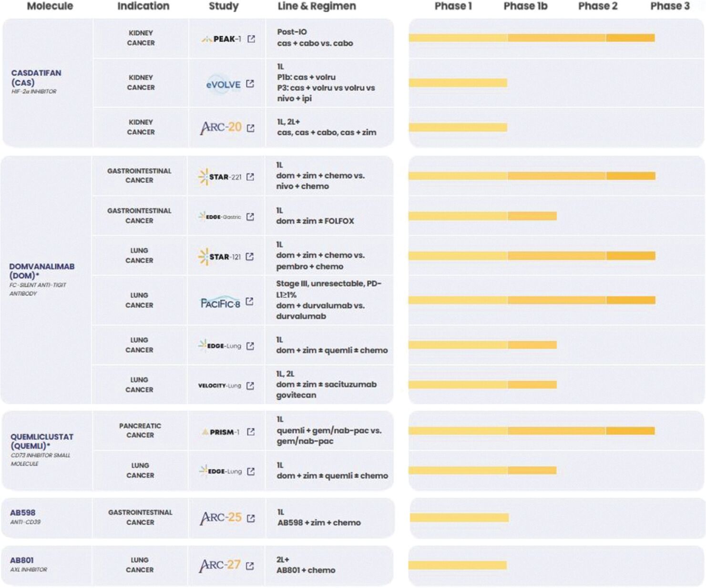The height and width of the screenshot is (588, 706).
Task: Open the ARC-20 study external link icon
Action: tap(251, 128)
